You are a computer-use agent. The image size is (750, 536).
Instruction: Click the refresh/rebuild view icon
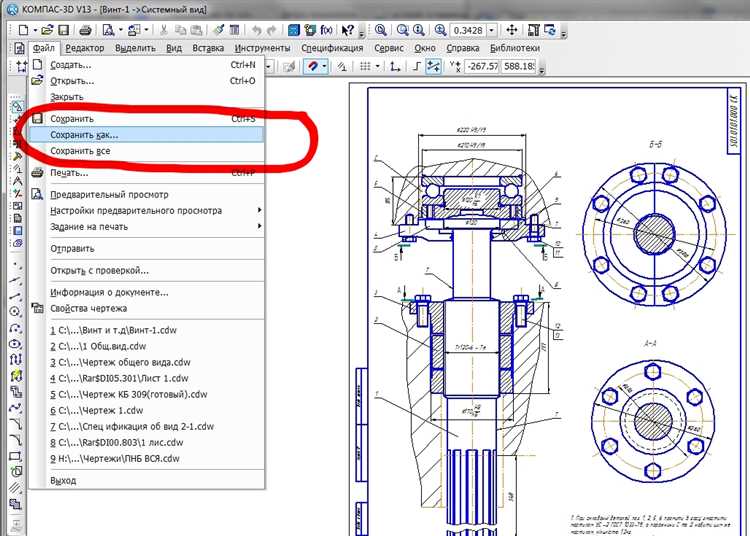550,31
